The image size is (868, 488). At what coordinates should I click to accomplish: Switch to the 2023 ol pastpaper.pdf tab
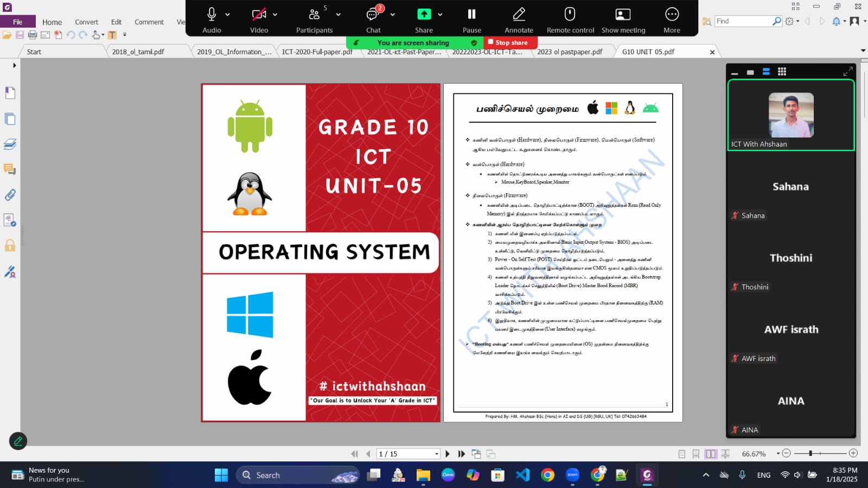point(570,52)
